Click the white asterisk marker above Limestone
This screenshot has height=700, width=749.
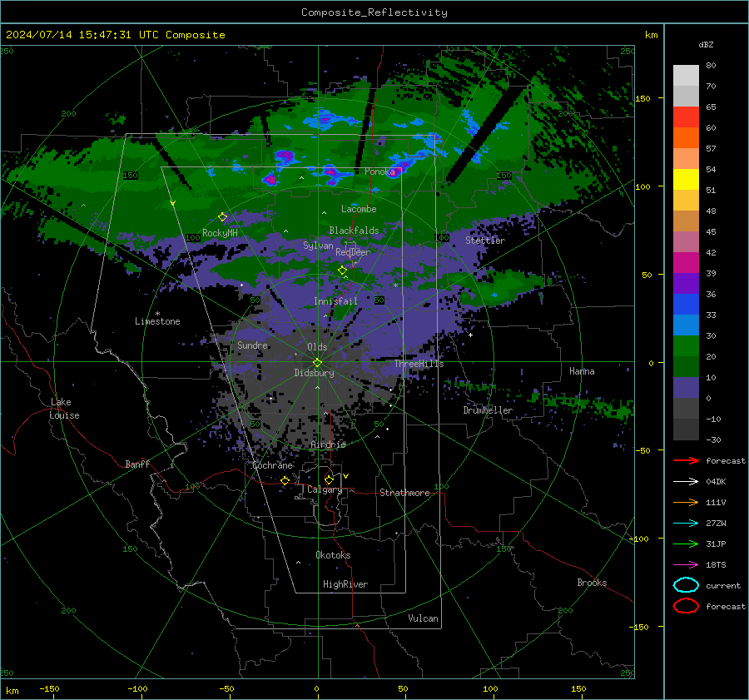pyautogui.click(x=157, y=314)
